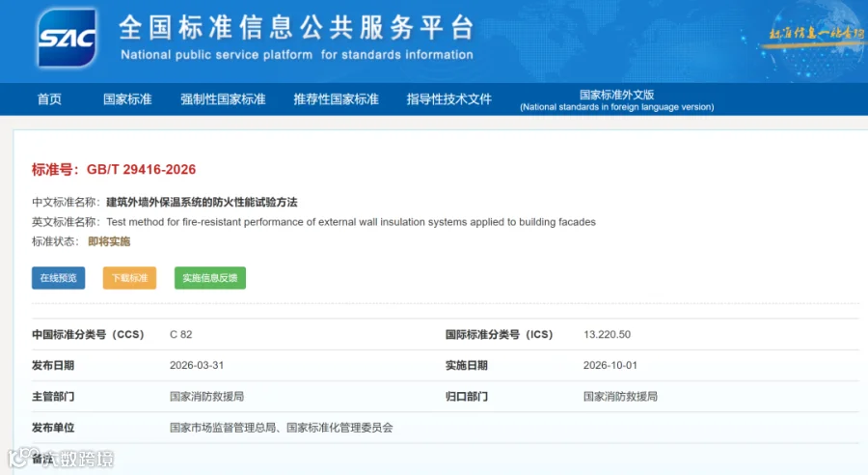This screenshot has width=868, height=475.
Task: Click the publish date 2026-03-31
Action: [x=197, y=365]
